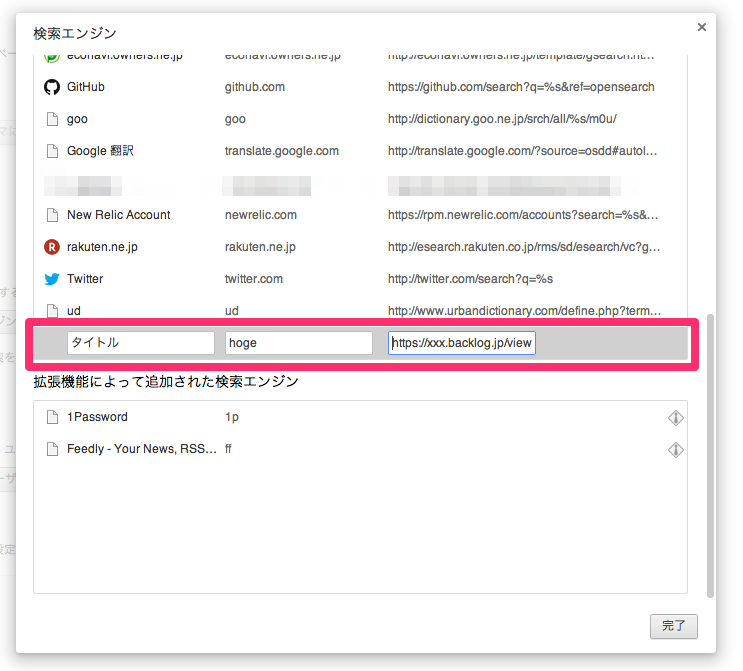The height and width of the screenshot is (671, 743).
Task: Select the dictionary.goo.ne.jp URL cell
Action: (502, 119)
